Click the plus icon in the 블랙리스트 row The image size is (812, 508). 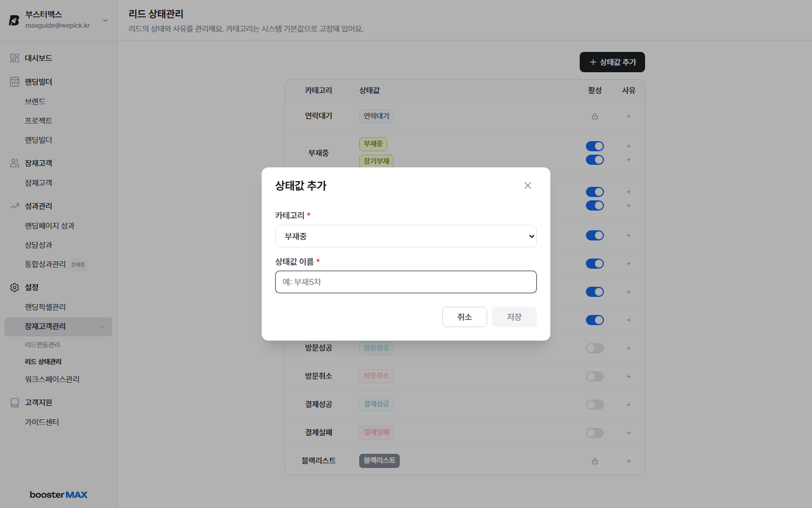[629, 461]
